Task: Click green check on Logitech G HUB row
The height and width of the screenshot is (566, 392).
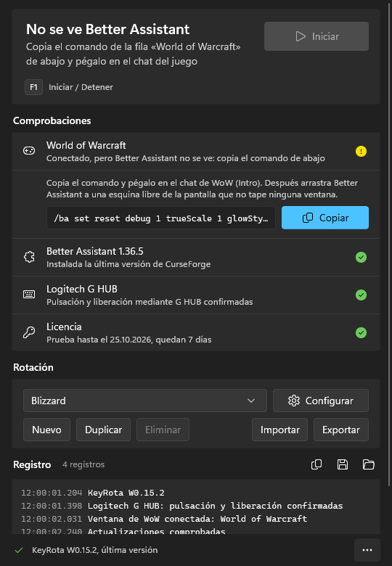Action: point(361,295)
